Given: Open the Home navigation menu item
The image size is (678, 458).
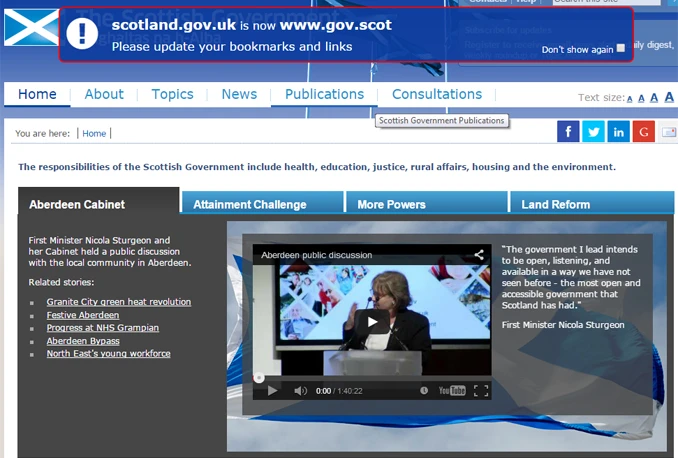Looking at the screenshot, I should [x=37, y=94].
